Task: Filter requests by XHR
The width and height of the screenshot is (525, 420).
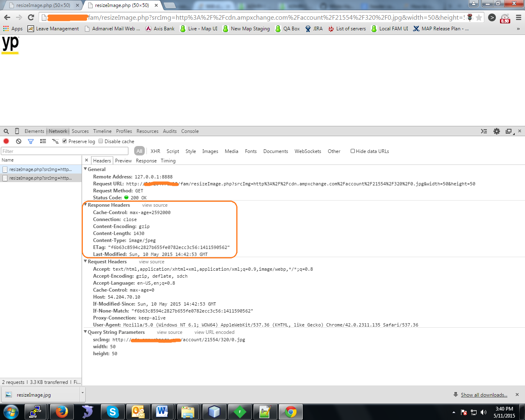Action: (x=155, y=151)
